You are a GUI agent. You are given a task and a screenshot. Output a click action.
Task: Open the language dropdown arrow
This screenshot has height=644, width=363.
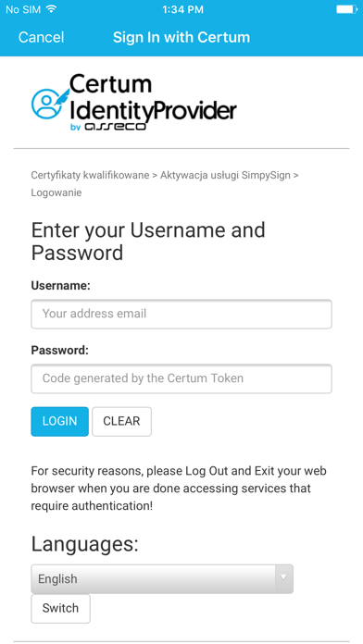(282, 578)
